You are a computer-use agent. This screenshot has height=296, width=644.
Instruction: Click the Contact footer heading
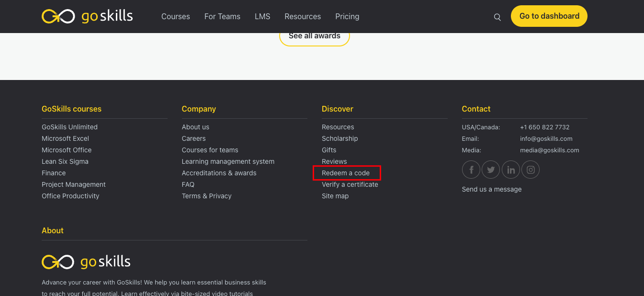click(476, 109)
